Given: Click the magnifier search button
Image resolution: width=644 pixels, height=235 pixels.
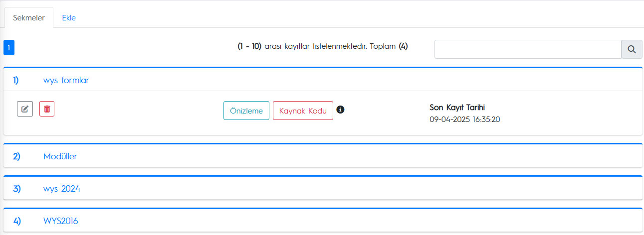Looking at the screenshot, I should pos(632,49).
